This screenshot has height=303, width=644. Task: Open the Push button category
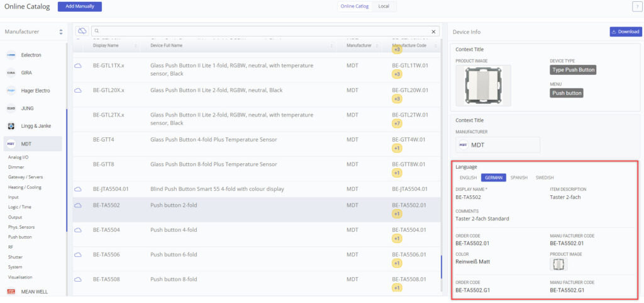[19, 237]
